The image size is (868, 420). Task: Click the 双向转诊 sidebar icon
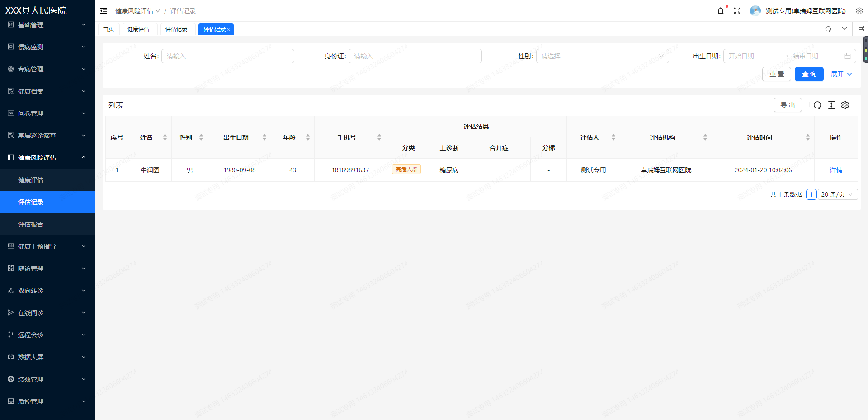point(11,290)
